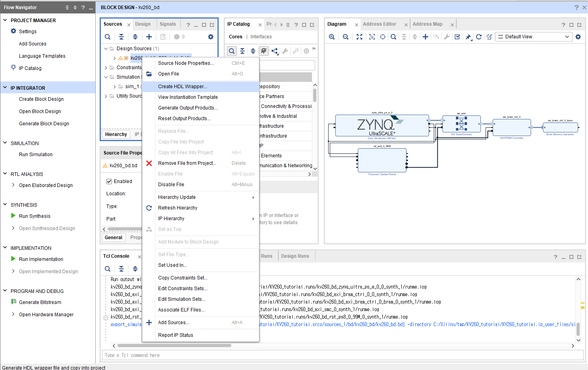Click Language Templates
Image resolution: width=588 pixels, height=370 pixels.
pyautogui.click(x=42, y=56)
